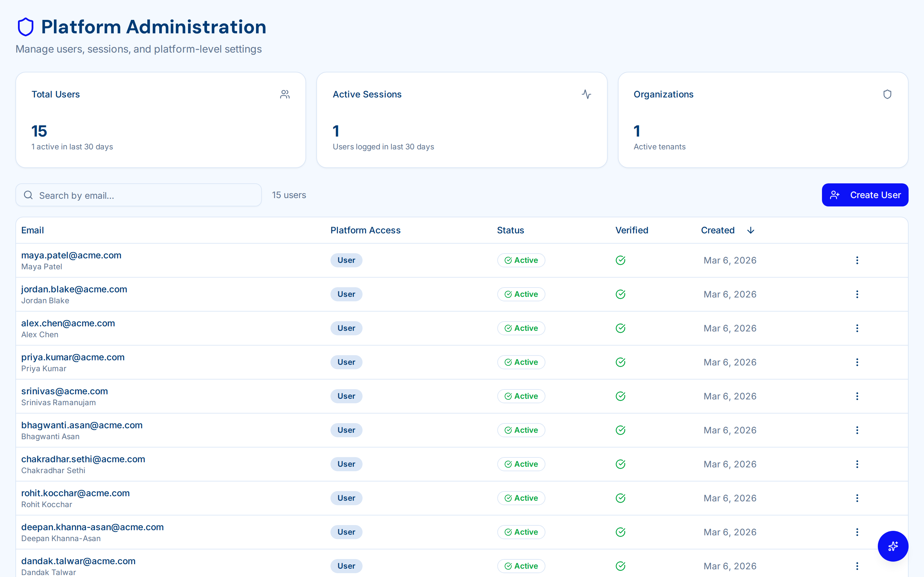Click the users icon on the Total Users card
The height and width of the screenshot is (577, 924).
285,94
